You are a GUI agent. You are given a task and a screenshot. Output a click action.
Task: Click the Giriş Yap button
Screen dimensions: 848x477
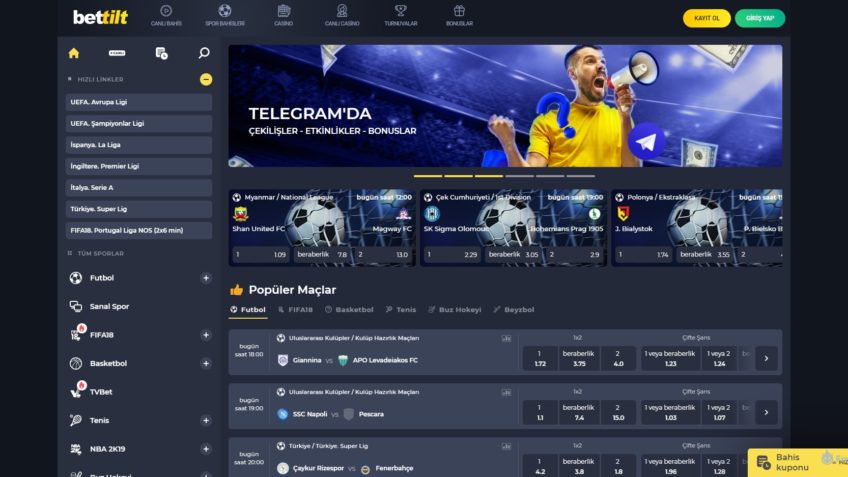pos(760,18)
